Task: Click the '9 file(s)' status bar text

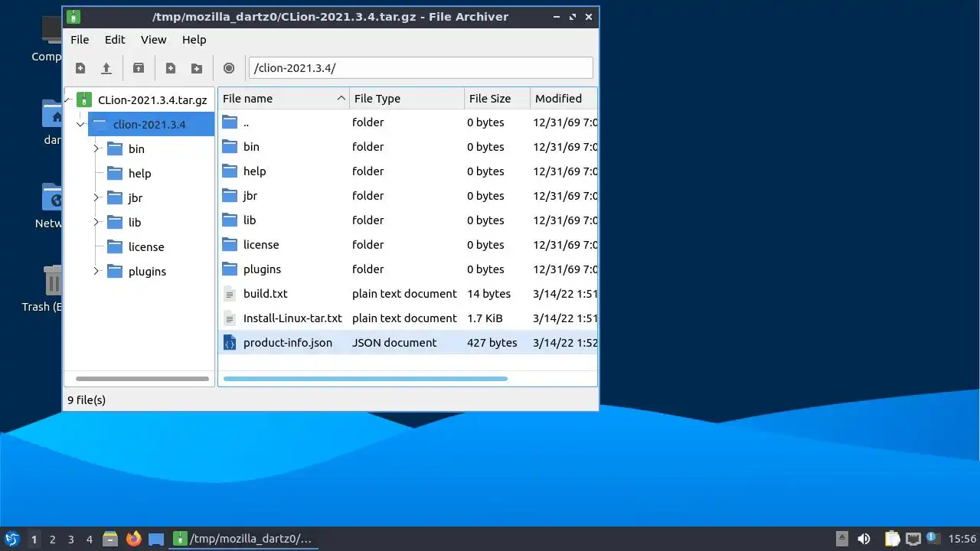Action: tap(87, 399)
